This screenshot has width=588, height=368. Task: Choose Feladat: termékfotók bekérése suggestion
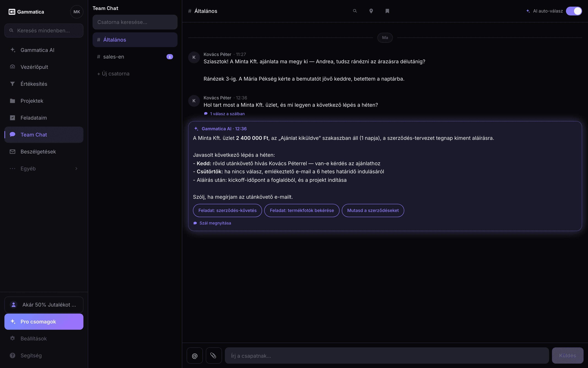pyautogui.click(x=302, y=210)
